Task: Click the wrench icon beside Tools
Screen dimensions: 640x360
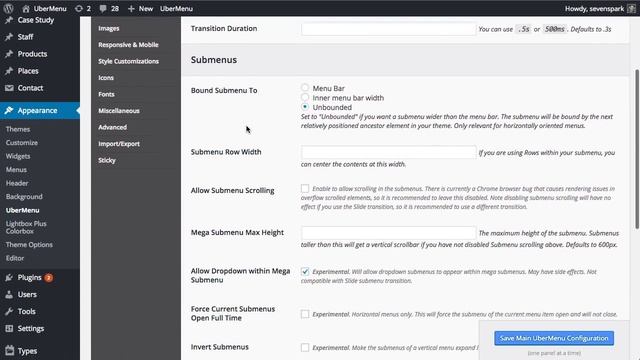Action: [9, 311]
